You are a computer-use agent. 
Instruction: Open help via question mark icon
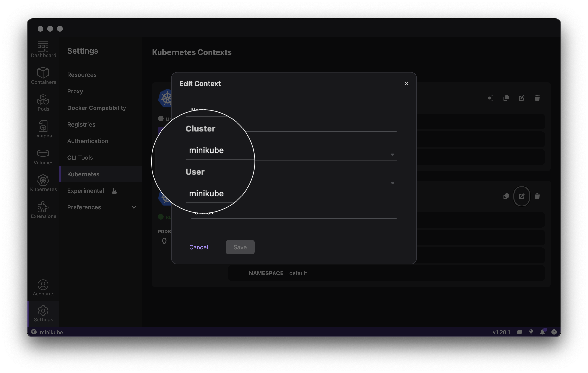pyautogui.click(x=554, y=332)
